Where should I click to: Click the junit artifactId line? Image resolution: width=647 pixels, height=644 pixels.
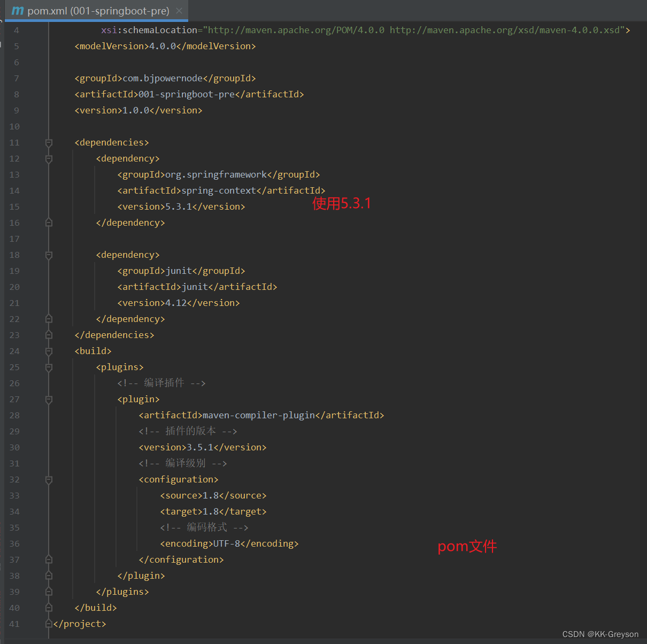197,287
